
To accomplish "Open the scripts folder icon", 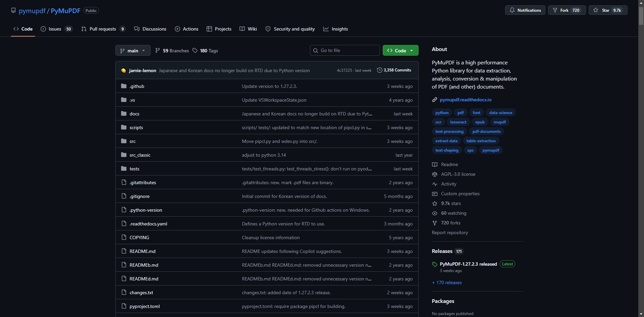I will (x=124, y=127).
